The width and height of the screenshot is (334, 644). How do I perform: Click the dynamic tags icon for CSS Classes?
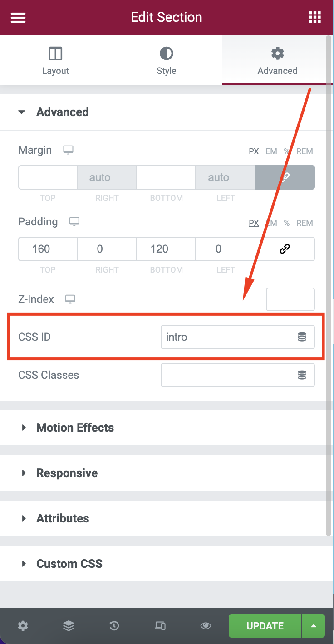[302, 375]
